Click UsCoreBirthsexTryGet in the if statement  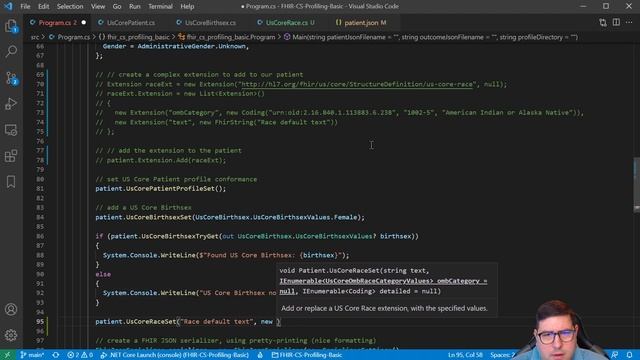[x=180, y=236]
